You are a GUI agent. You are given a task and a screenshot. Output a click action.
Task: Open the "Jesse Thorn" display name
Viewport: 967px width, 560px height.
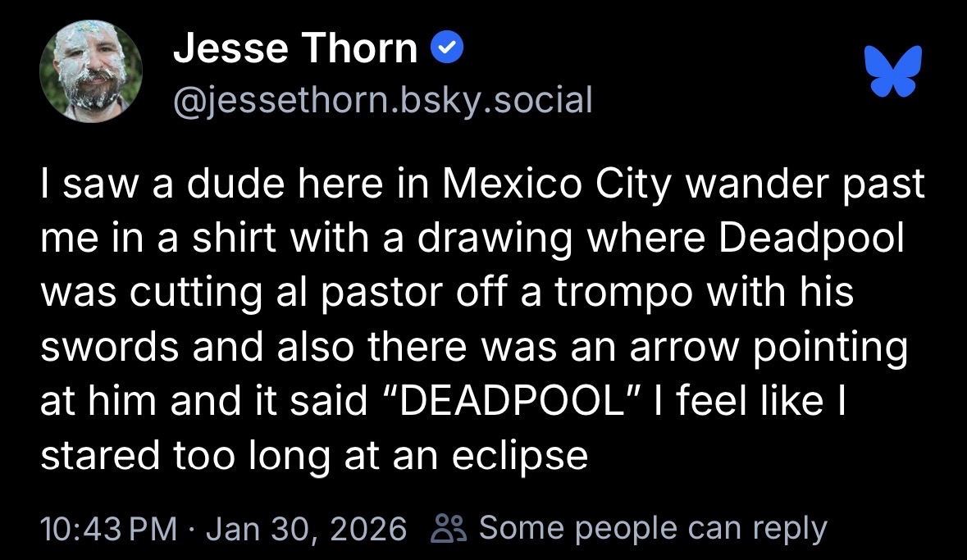[295, 50]
